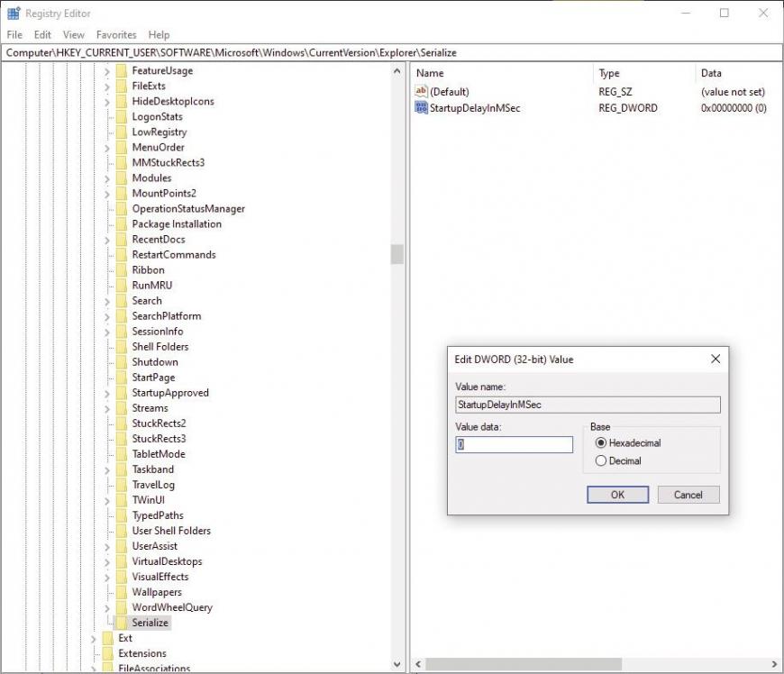
Task: Click the StuckRects2 folder icon
Action: coord(121,424)
